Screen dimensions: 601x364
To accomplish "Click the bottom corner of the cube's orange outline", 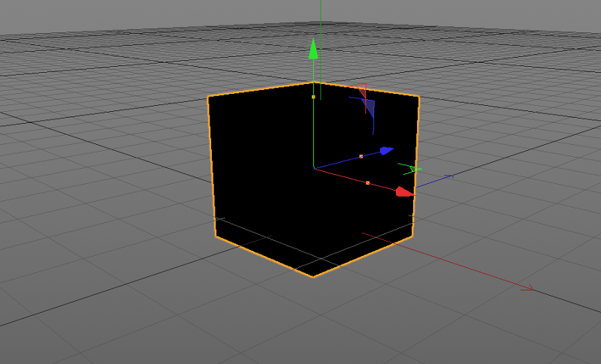I will coord(313,276).
